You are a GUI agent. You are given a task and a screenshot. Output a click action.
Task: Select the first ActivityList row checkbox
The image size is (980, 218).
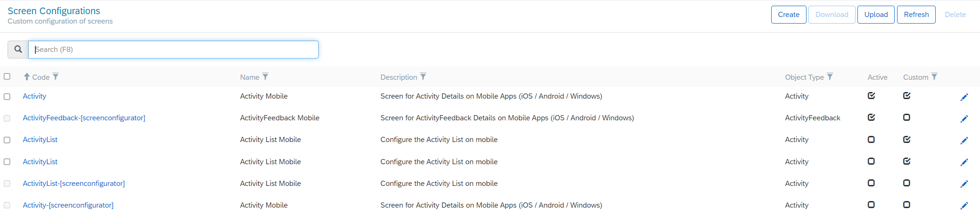pos(7,140)
